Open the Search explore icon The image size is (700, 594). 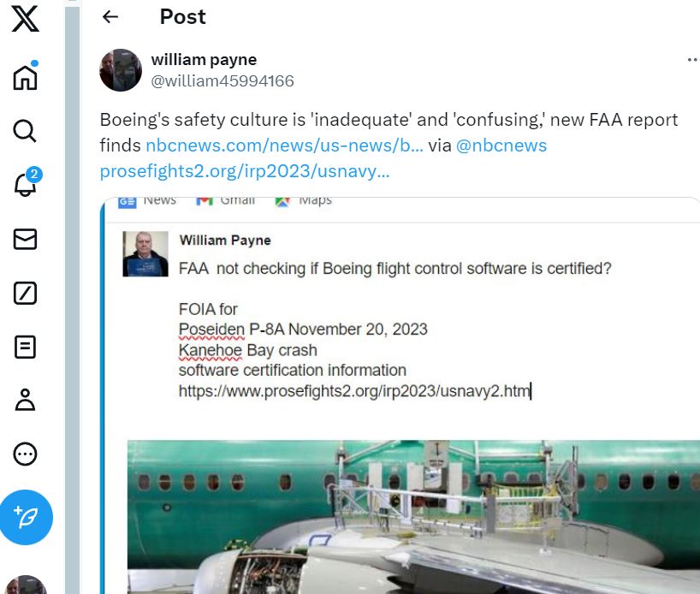tap(25, 131)
